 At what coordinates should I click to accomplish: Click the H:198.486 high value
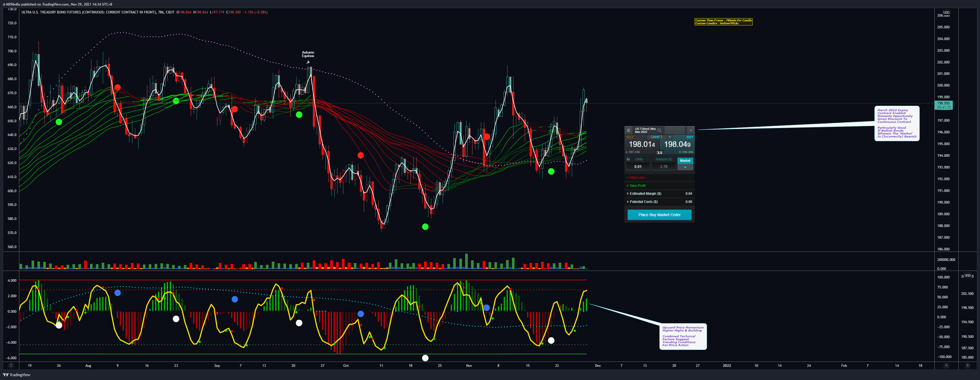click(686, 152)
